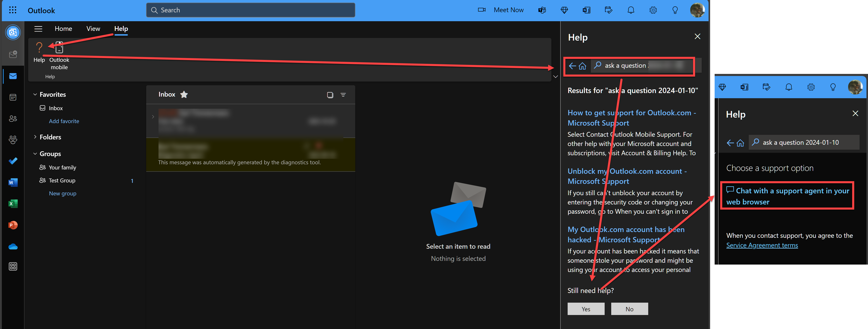Switch to the Home tab

pyautogui.click(x=63, y=29)
